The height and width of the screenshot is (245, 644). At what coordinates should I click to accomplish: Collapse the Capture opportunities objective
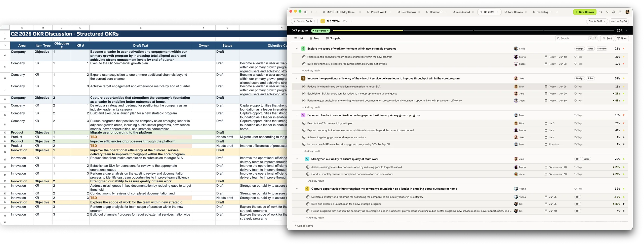(x=297, y=188)
